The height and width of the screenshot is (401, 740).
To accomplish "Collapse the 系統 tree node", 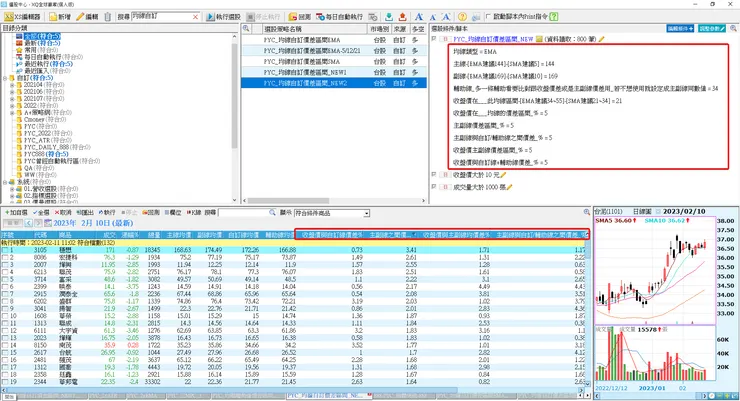I will point(5,182).
